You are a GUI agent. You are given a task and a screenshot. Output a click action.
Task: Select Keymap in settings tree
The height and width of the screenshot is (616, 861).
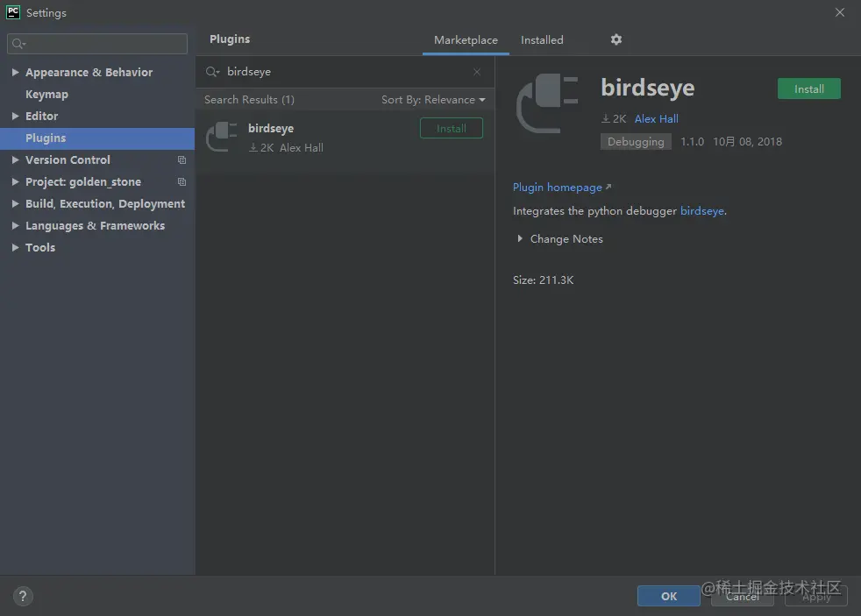click(46, 95)
